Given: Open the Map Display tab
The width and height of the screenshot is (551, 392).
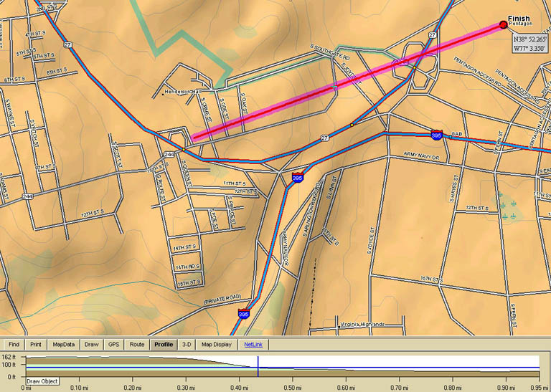Looking at the screenshot, I should (x=217, y=345).
